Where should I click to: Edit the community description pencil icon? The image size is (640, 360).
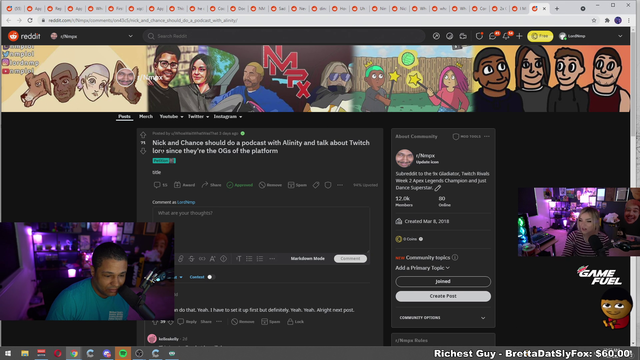tap(438, 188)
